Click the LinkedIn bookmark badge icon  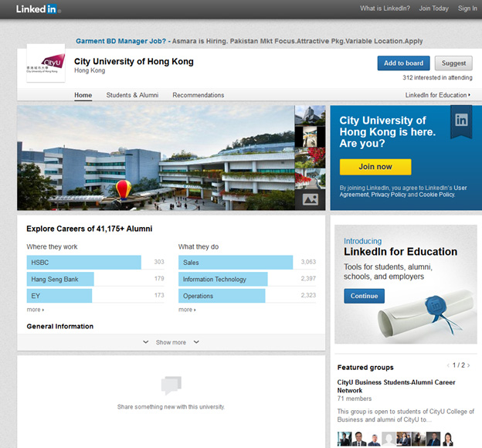[461, 122]
